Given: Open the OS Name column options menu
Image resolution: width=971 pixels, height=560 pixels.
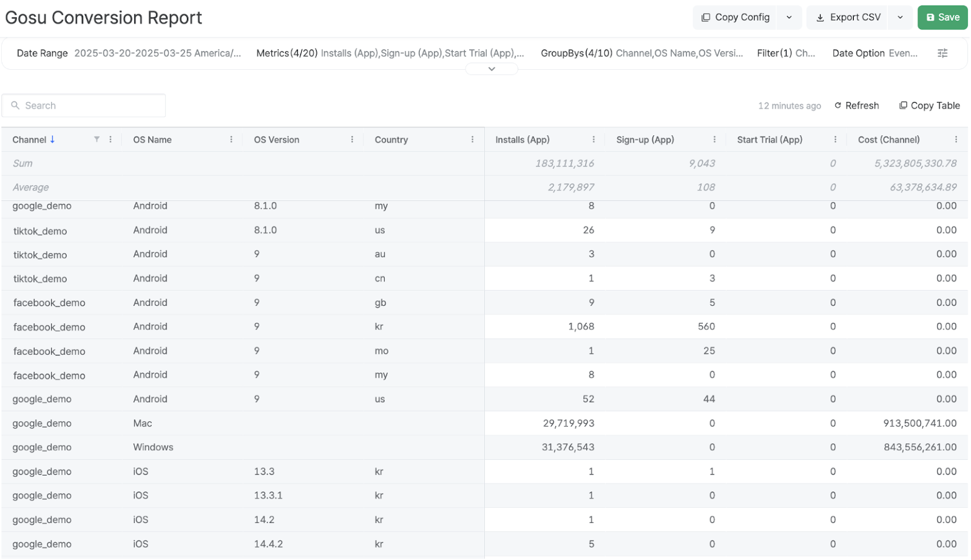Looking at the screenshot, I should (x=231, y=140).
